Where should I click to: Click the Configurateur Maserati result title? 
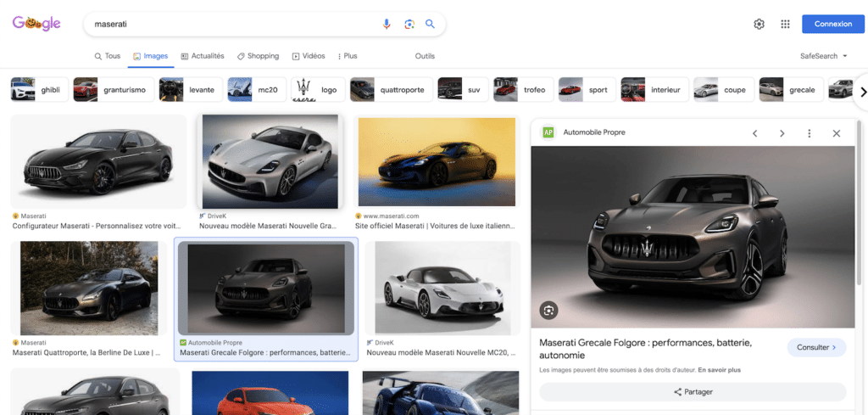pyautogui.click(x=97, y=226)
